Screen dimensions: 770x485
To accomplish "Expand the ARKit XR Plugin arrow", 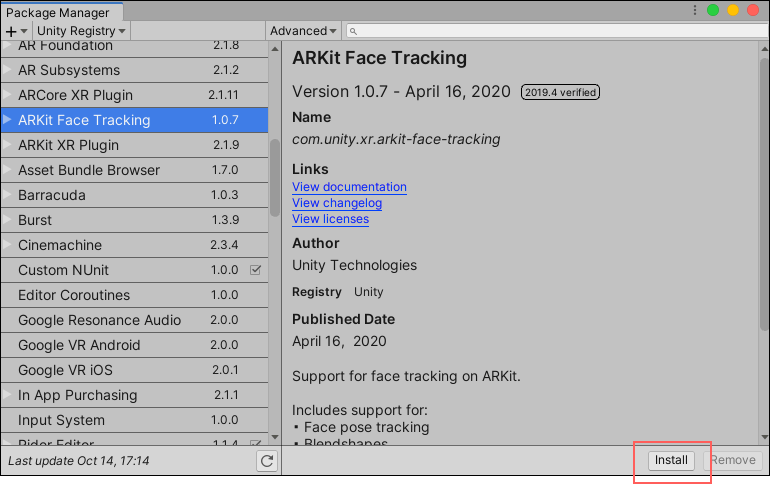I will 7,145.
